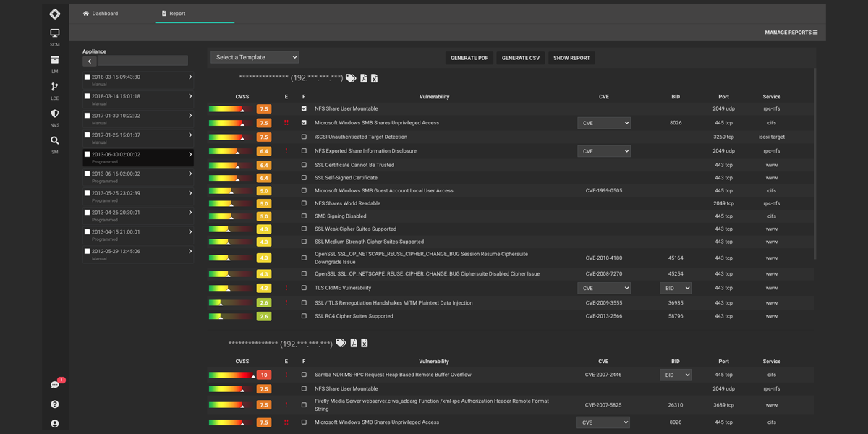Click the Show Report button

pos(571,58)
